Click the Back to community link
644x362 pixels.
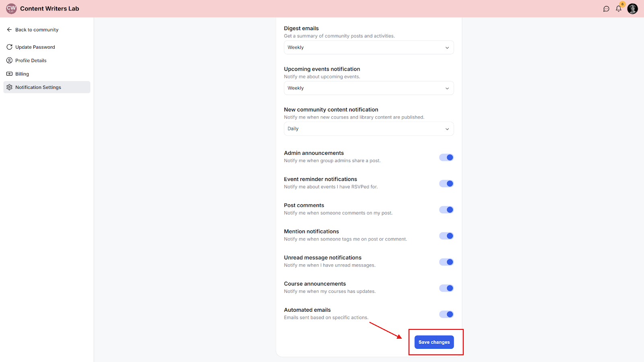point(37,30)
